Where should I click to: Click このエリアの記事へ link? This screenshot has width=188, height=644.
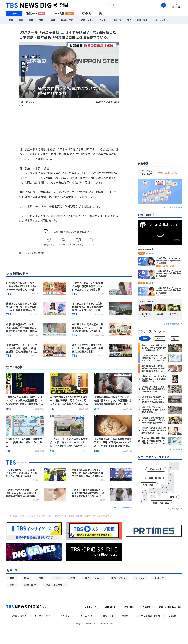pos(122,508)
